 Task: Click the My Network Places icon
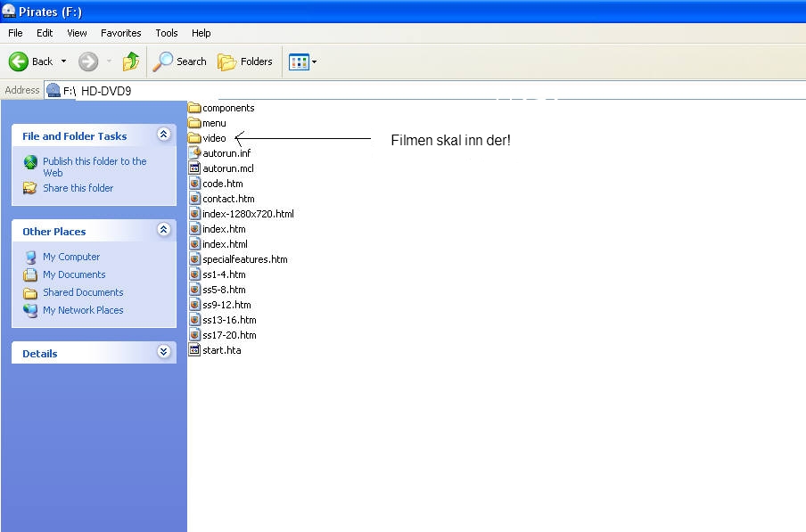[30, 311]
